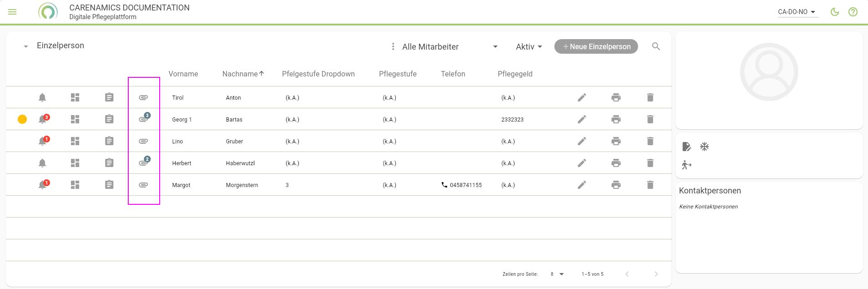Delete the Anton Tirol entry
Screen dimensions: 868x289
click(x=650, y=97)
